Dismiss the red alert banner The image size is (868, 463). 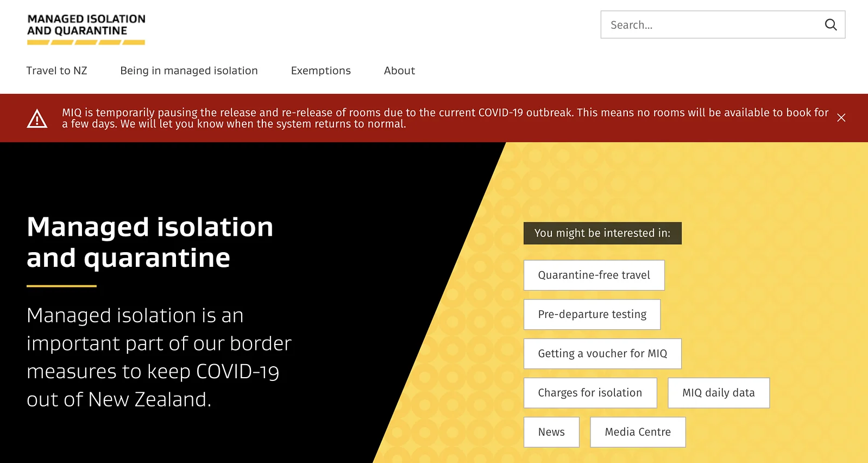point(841,118)
